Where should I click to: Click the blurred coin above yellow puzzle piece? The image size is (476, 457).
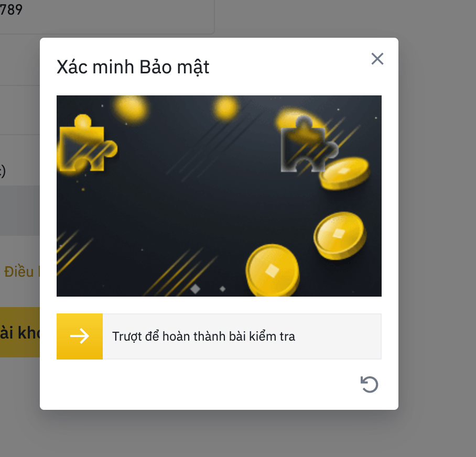click(131, 108)
